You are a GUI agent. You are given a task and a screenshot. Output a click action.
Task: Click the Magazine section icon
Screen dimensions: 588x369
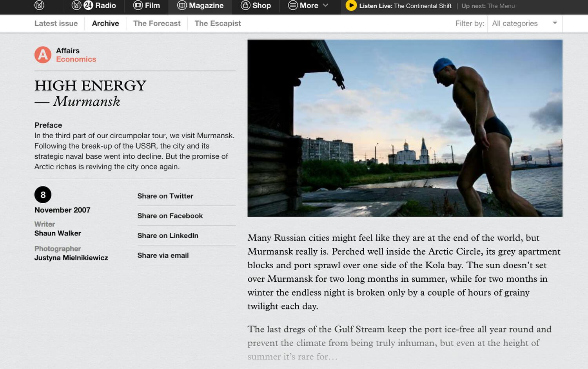pos(182,5)
